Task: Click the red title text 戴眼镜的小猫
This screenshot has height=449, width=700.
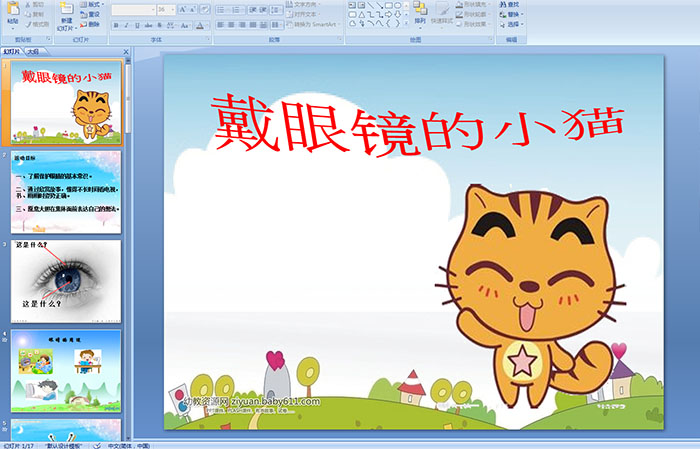Action: click(x=417, y=125)
